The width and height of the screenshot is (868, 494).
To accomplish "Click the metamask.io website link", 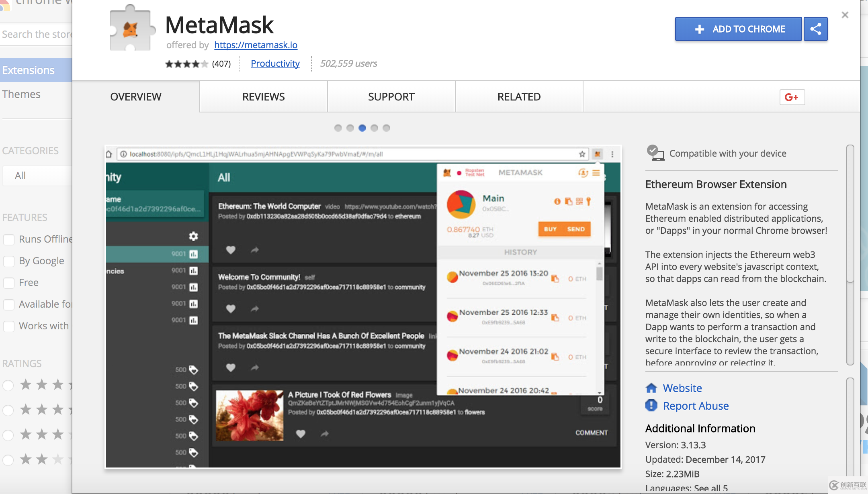I will click(255, 44).
